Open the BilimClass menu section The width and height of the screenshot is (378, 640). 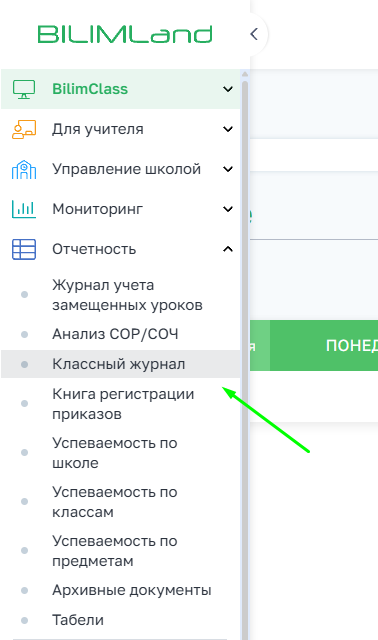(120, 89)
